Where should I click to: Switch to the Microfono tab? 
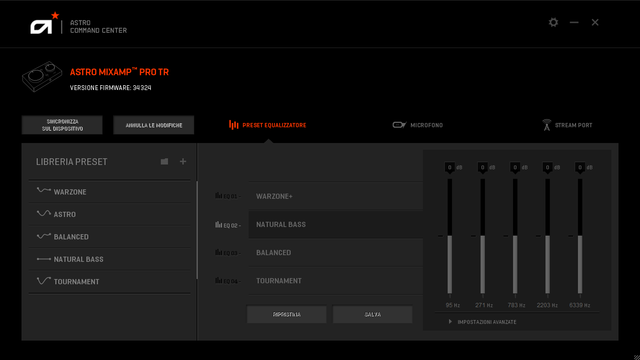[418, 125]
